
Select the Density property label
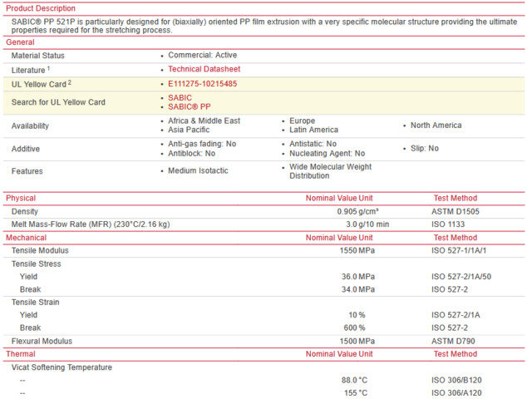pyautogui.click(x=25, y=212)
